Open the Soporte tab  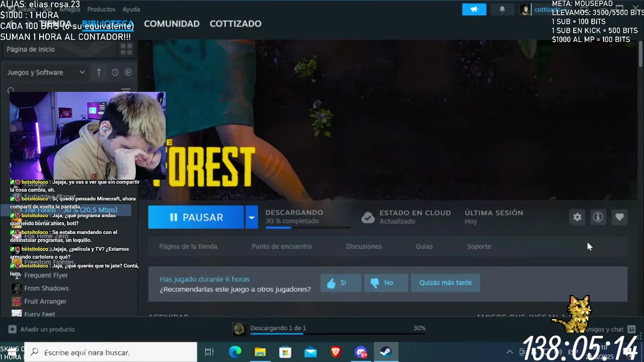coord(479,246)
